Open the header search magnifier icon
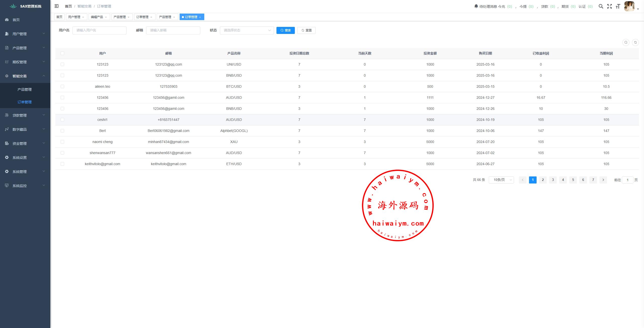The image size is (644, 328). (601, 7)
